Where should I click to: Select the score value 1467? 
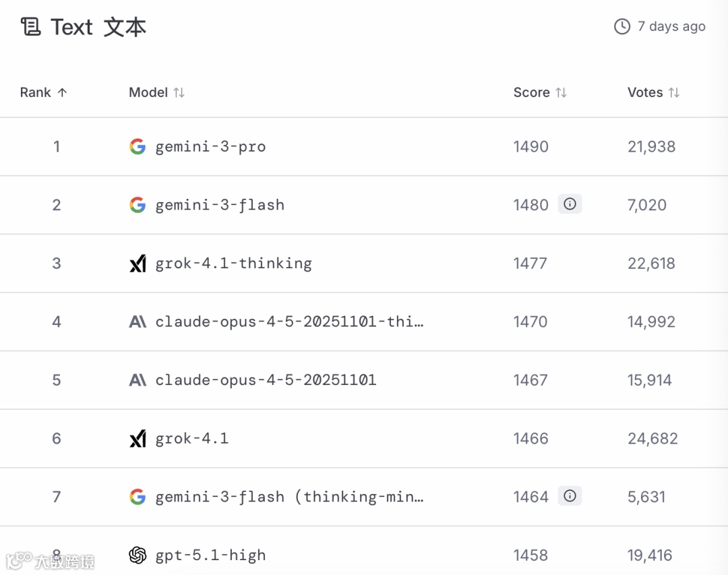pyautogui.click(x=530, y=380)
